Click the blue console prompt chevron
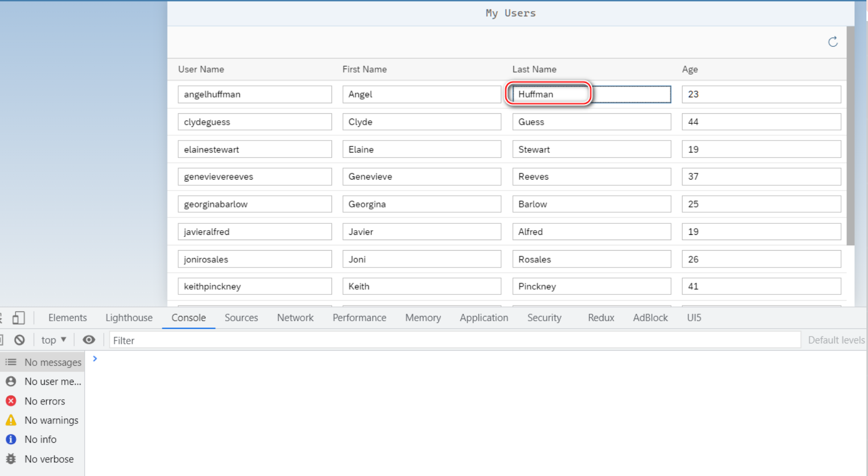This screenshot has height=476, width=868. click(95, 359)
